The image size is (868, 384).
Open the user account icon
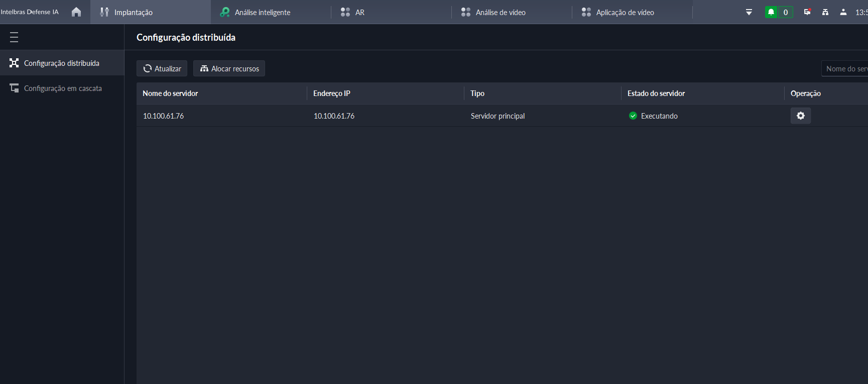[x=843, y=12]
